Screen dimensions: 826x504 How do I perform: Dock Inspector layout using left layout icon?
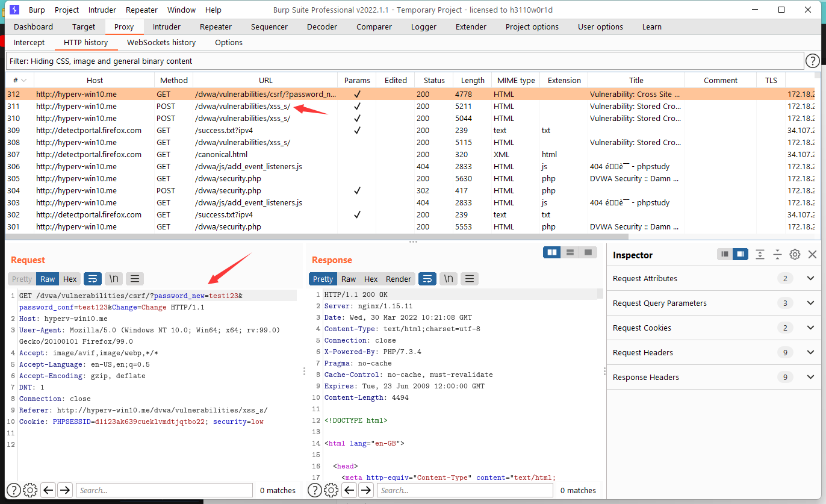(x=725, y=255)
